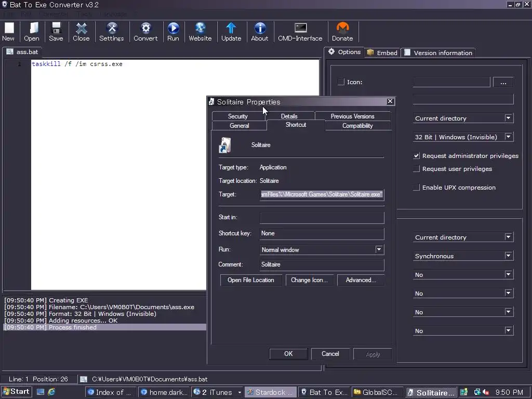Switch to Stardock taskbar button
532x399 pixels.
[x=271, y=392]
